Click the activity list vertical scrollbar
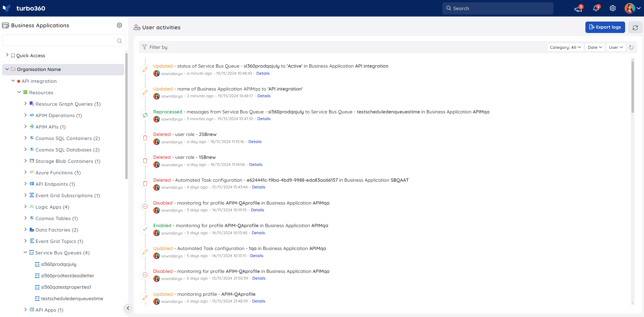This screenshot has width=644, height=317. coord(633,87)
